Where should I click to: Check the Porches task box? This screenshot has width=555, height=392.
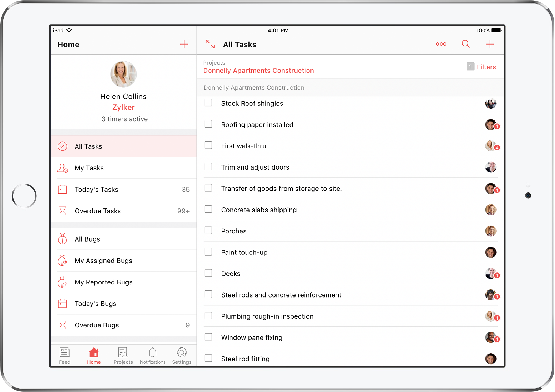tap(209, 231)
